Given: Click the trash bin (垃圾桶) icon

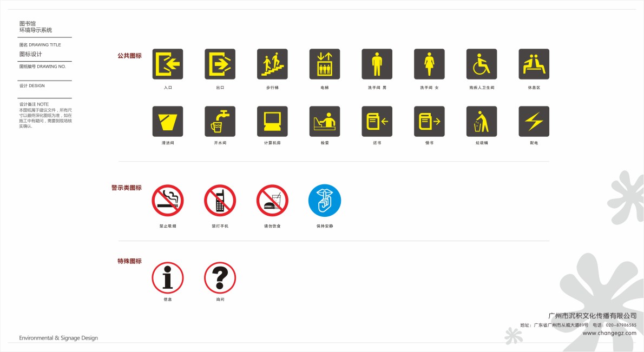Looking at the screenshot, I should coord(482,122).
